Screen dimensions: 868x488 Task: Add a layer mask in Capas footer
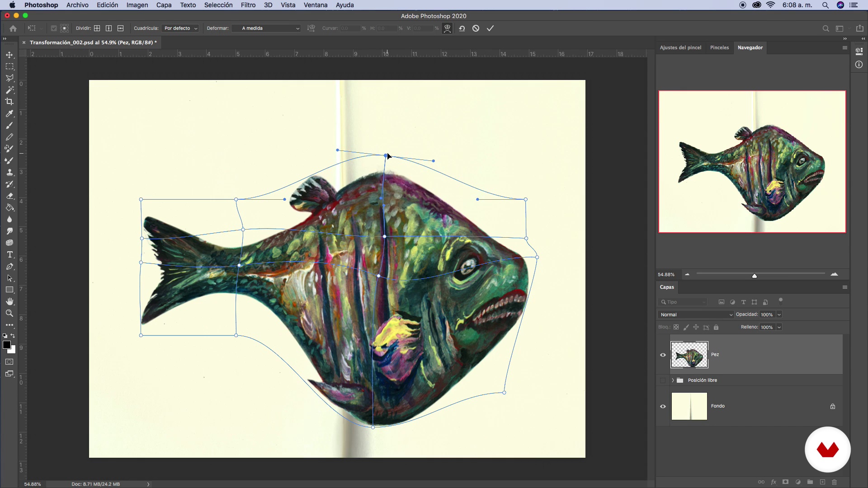[786, 482]
